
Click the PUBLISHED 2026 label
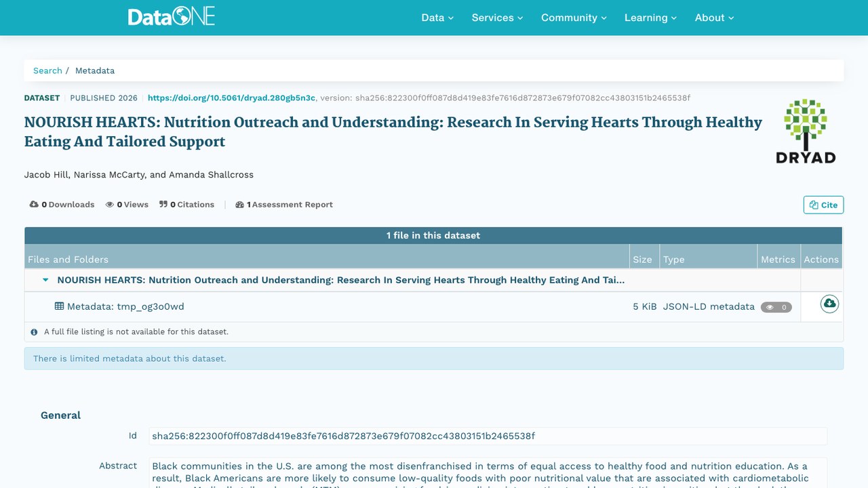coord(104,98)
